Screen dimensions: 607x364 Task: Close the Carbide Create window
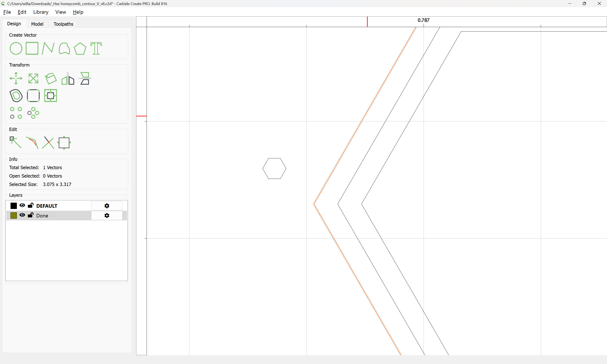point(599,4)
